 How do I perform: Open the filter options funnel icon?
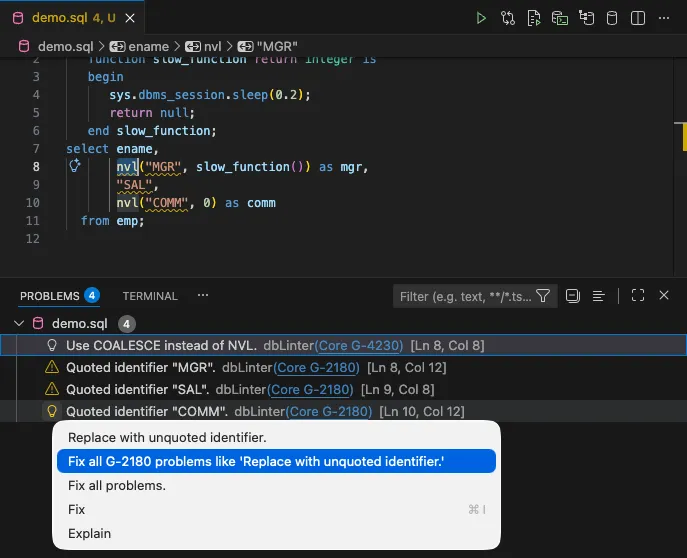coord(543,296)
